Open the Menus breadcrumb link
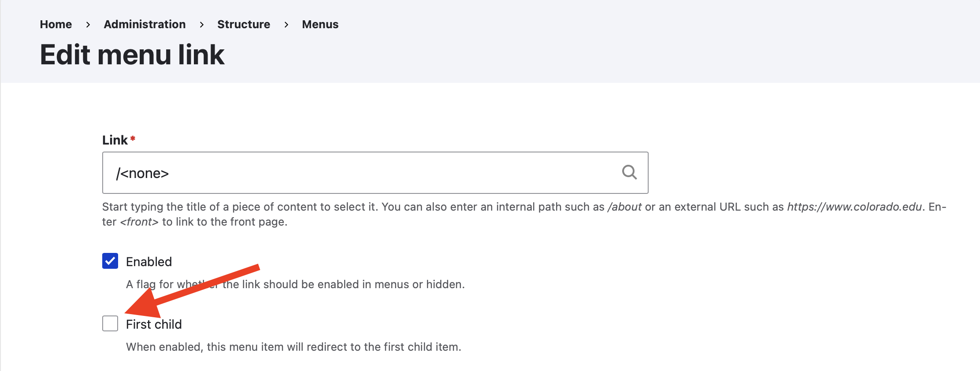The height and width of the screenshot is (371, 980). click(x=320, y=24)
